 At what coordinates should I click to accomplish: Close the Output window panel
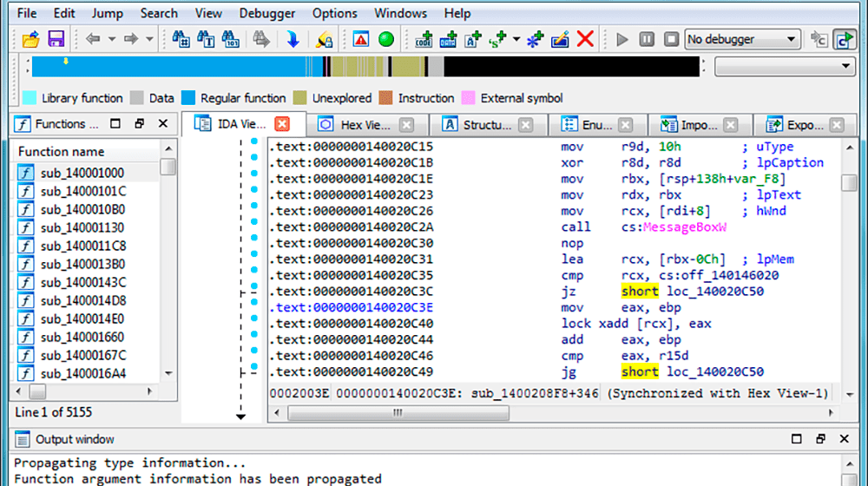click(x=845, y=439)
